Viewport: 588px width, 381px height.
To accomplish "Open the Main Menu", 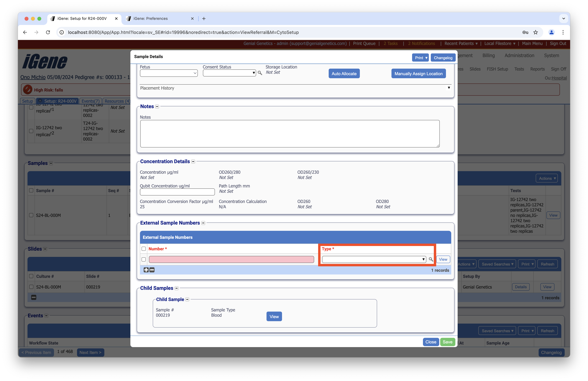I will pos(532,44).
